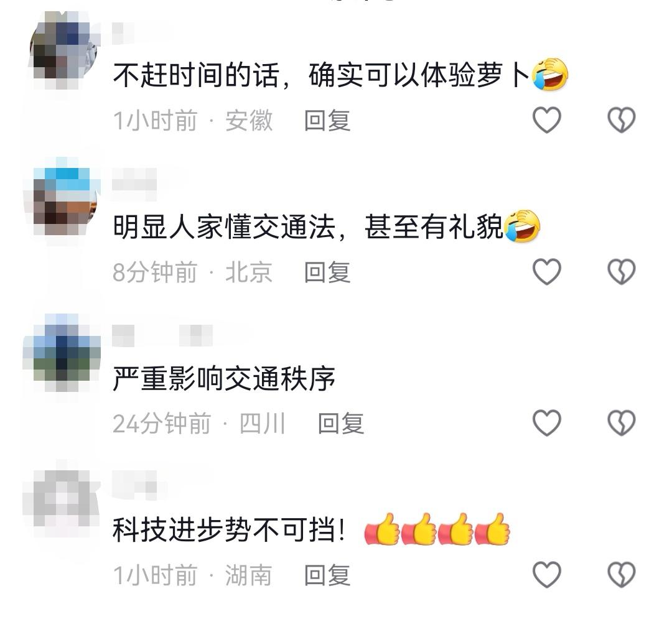Like the Anhui comment about 萝卜
The image size is (672, 619).
546,120
